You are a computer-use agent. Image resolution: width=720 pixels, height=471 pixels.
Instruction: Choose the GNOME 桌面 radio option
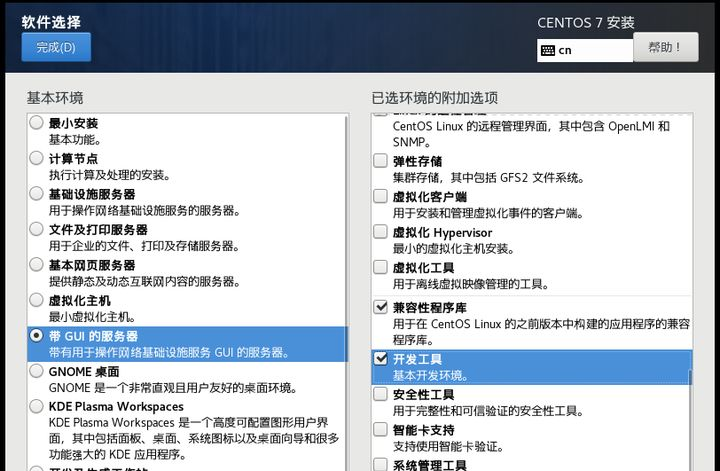tap(36, 371)
